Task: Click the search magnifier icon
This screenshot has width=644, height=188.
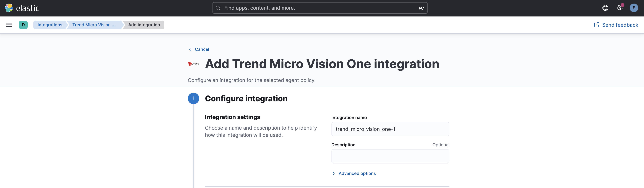Action: pyautogui.click(x=218, y=8)
